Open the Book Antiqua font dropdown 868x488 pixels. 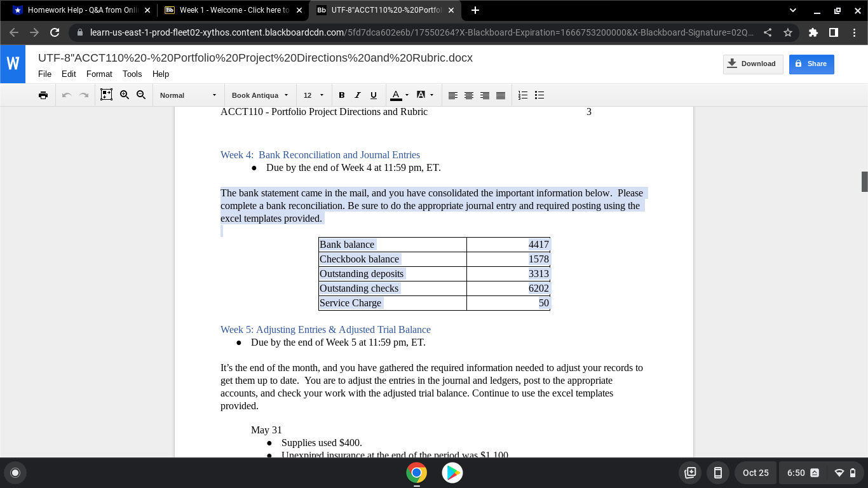[x=259, y=95]
